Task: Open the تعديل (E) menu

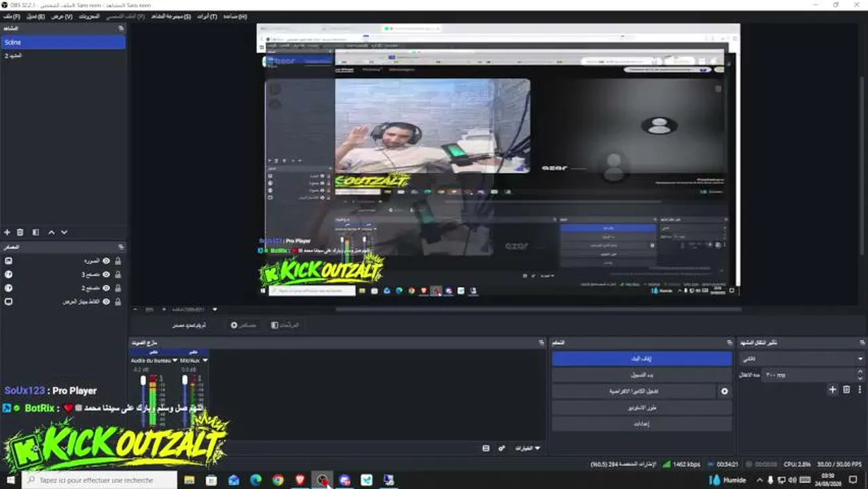Action: 35,16
